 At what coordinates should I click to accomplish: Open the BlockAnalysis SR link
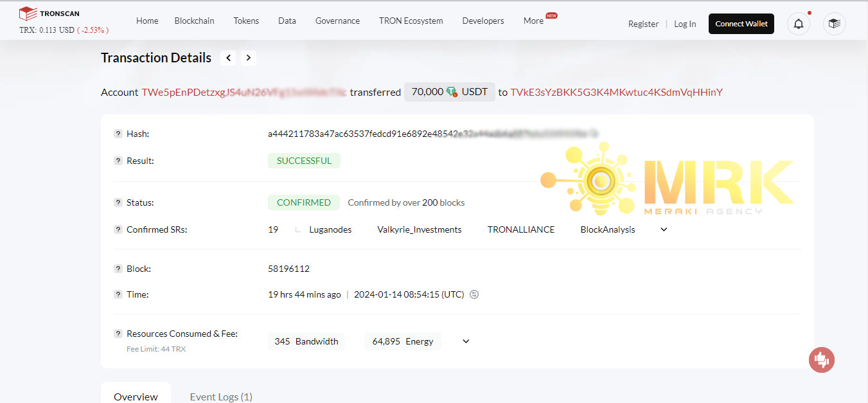(x=608, y=229)
